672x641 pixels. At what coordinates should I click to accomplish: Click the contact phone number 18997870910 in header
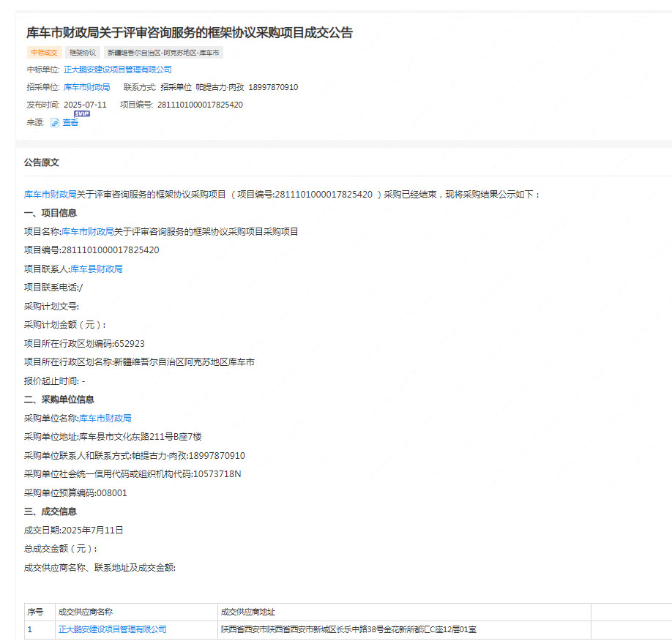(x=273, y=87)
